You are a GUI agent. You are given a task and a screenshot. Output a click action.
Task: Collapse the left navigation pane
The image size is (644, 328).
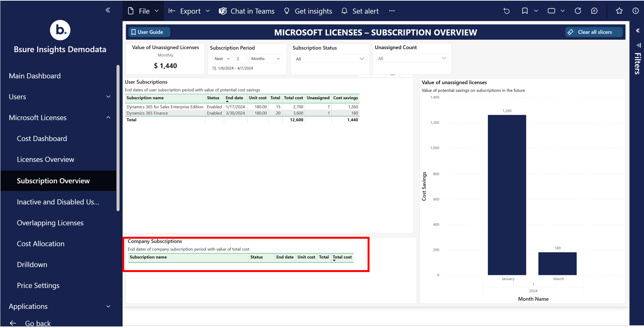[x=108, y=10]
